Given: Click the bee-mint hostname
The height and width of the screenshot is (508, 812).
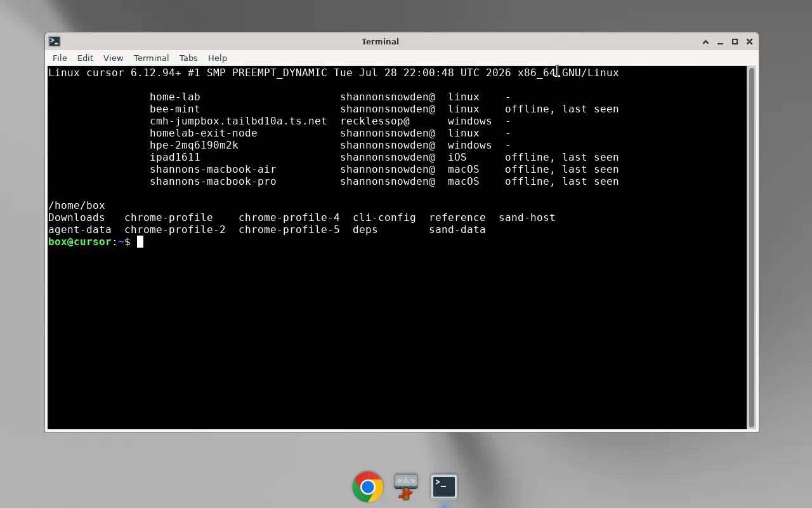Looking at the screenshot, I should [x=175, y=109].
